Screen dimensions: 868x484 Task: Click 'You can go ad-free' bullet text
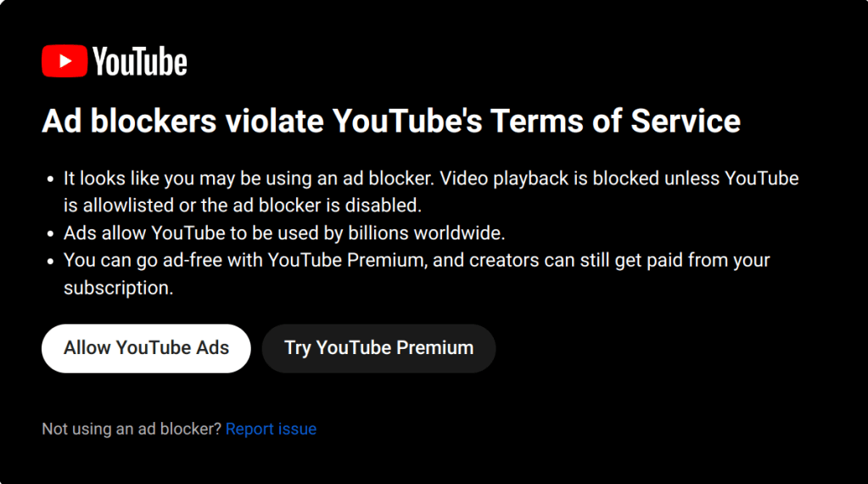click(x=144, y=260)
